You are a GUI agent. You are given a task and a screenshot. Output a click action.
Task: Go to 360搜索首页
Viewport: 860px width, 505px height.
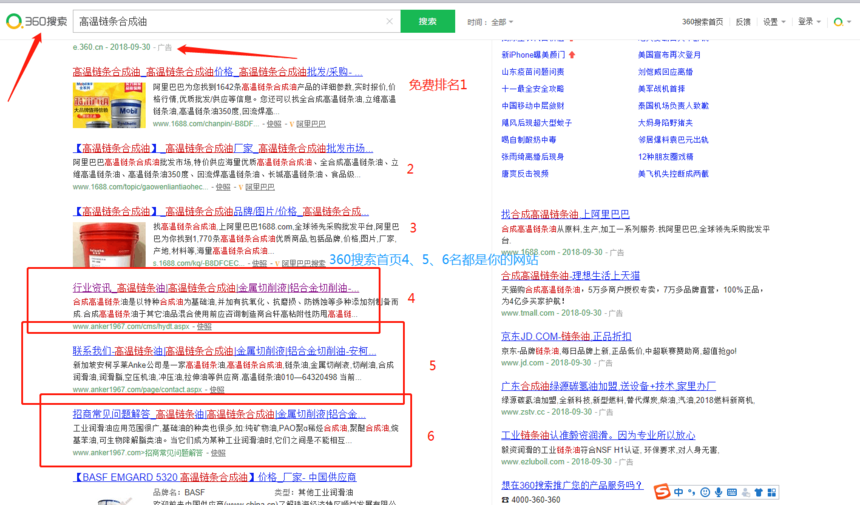tap(702, 22)
